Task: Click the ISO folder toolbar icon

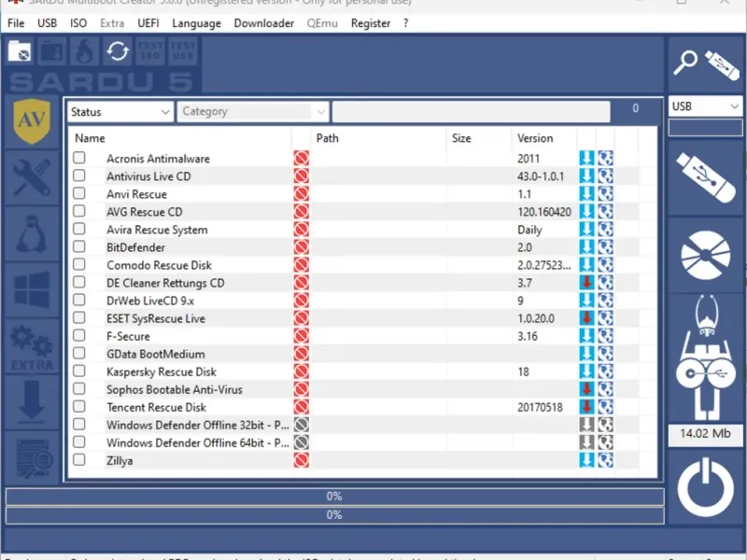Action: tap(20, 51)
